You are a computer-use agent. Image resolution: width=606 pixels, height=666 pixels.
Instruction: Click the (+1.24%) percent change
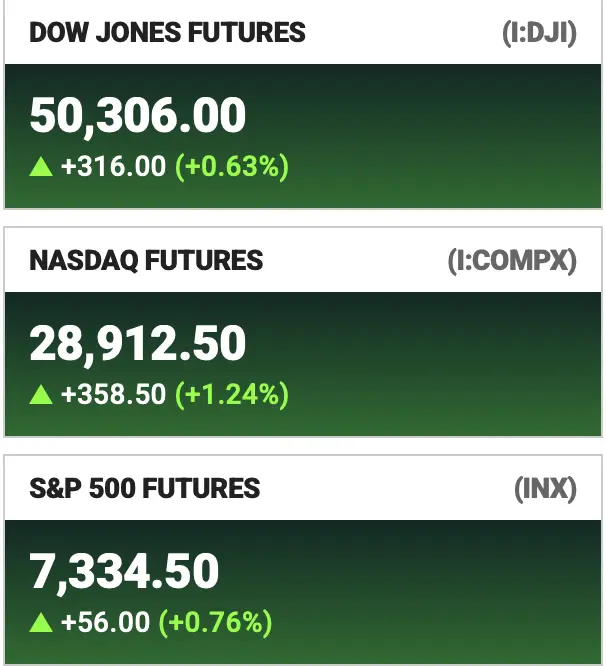232,395
